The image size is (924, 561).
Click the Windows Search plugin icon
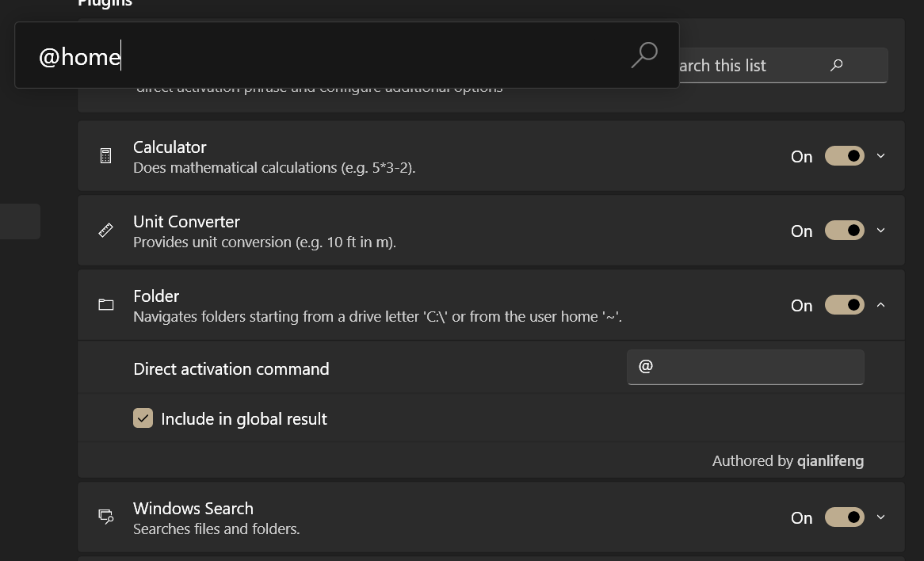coord(106,517)
